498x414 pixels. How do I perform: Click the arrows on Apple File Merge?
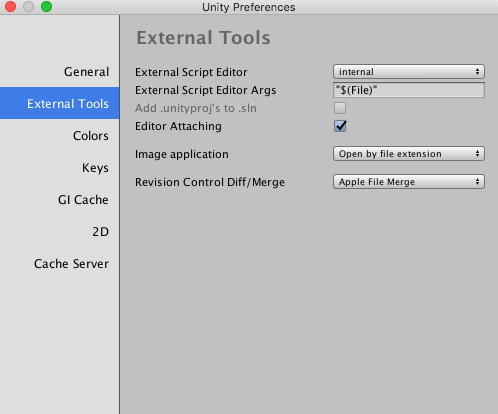coord(477,182)
